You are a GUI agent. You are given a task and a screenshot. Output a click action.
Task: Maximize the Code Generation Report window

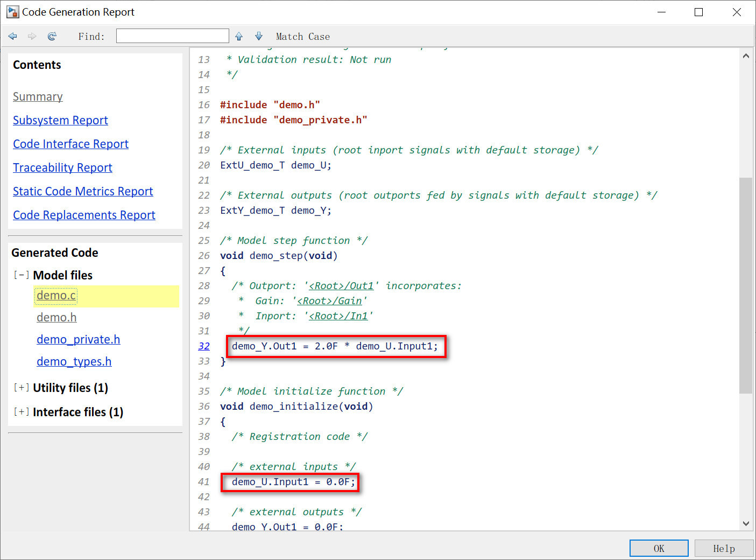tap(699, 12)
